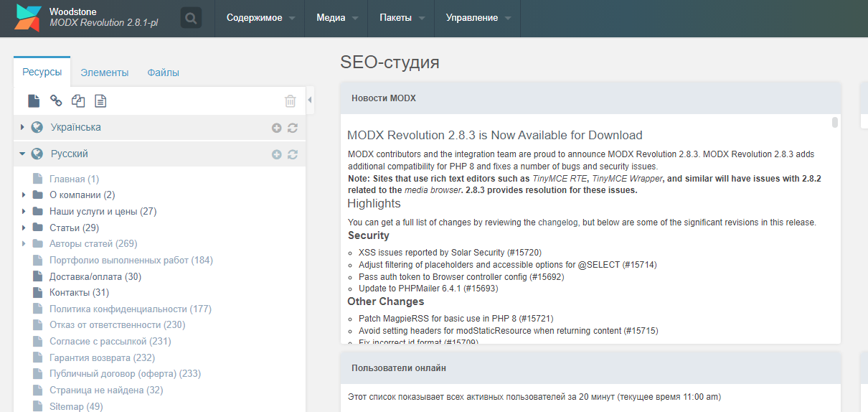Expand Наши услуги и цены folder
Screen dimensions: 868x412
pos(24,211)
